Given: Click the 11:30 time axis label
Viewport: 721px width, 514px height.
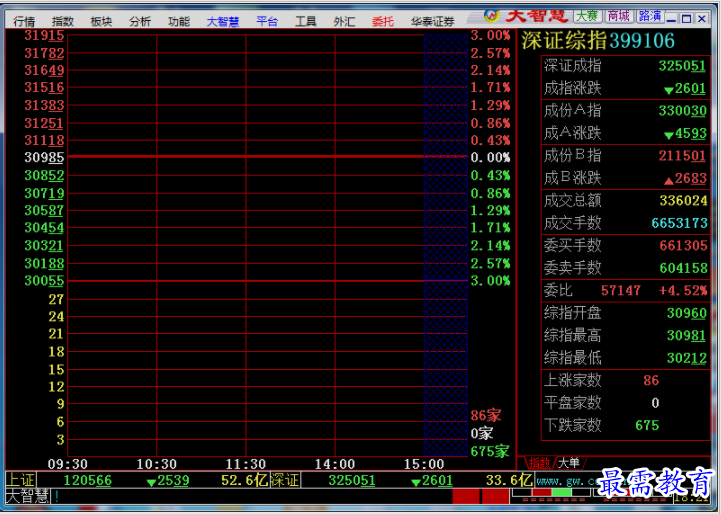Looking at the screenshot, I should pos(246,464).
